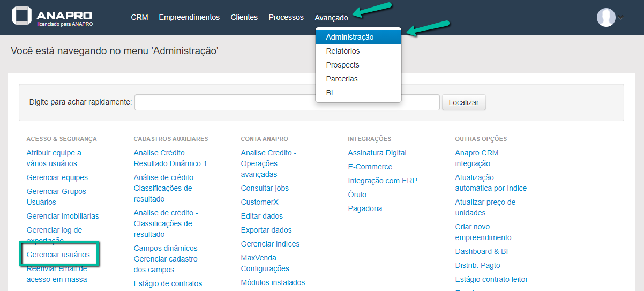Open the Clientes navigation item
The image size is (644, 291).
point(244,18)
